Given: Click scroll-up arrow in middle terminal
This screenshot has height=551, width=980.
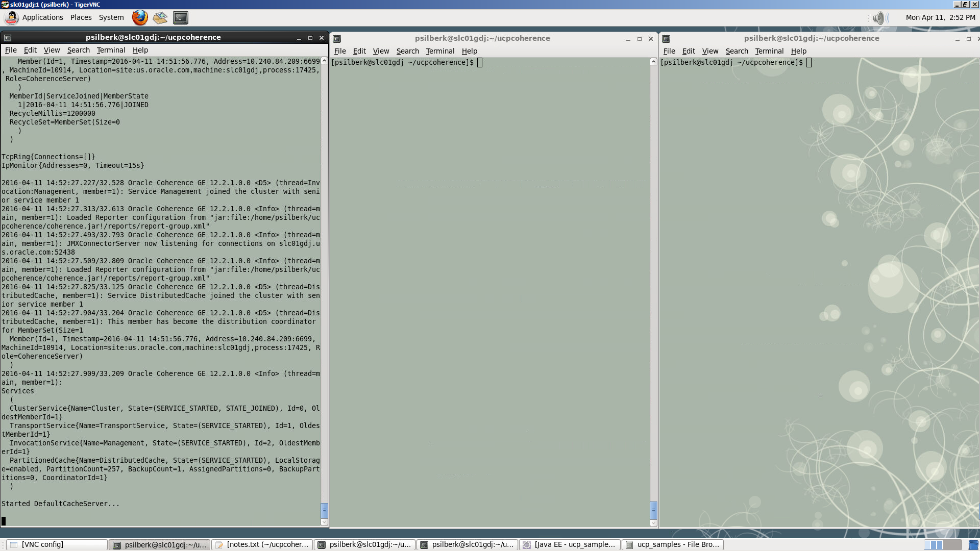Looking at the screenshot, I should pos(653,62).
